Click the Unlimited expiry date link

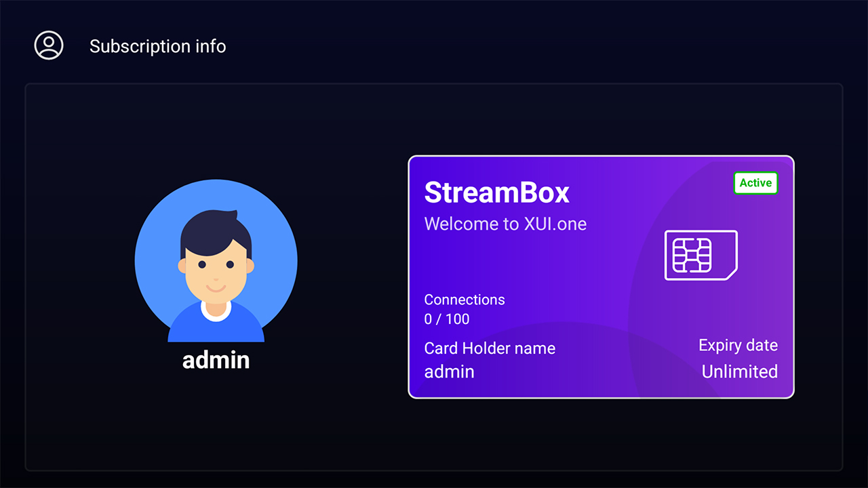tap(740, 371)
